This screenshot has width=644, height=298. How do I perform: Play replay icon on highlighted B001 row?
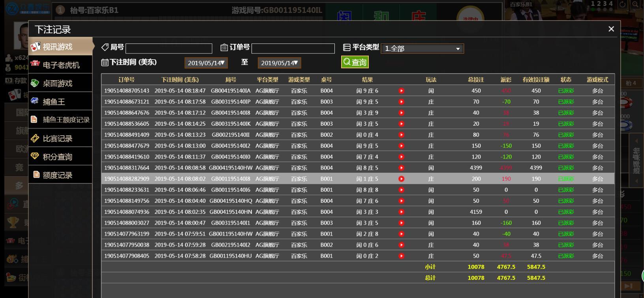(401, 179)
